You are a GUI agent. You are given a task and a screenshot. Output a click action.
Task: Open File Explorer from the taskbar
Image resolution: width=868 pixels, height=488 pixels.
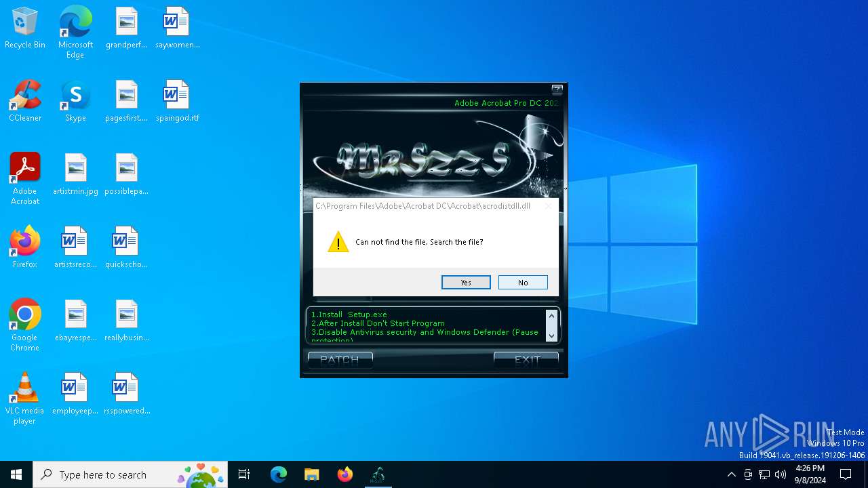(311, 474)
